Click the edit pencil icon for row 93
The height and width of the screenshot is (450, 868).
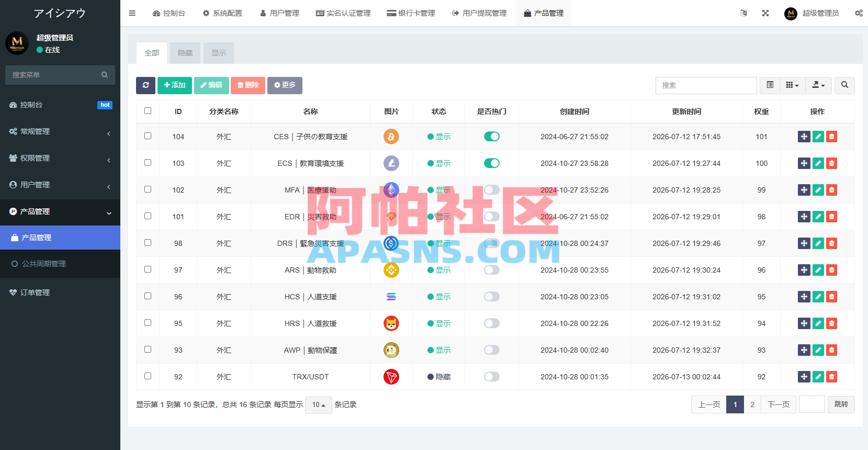(818, 350)
